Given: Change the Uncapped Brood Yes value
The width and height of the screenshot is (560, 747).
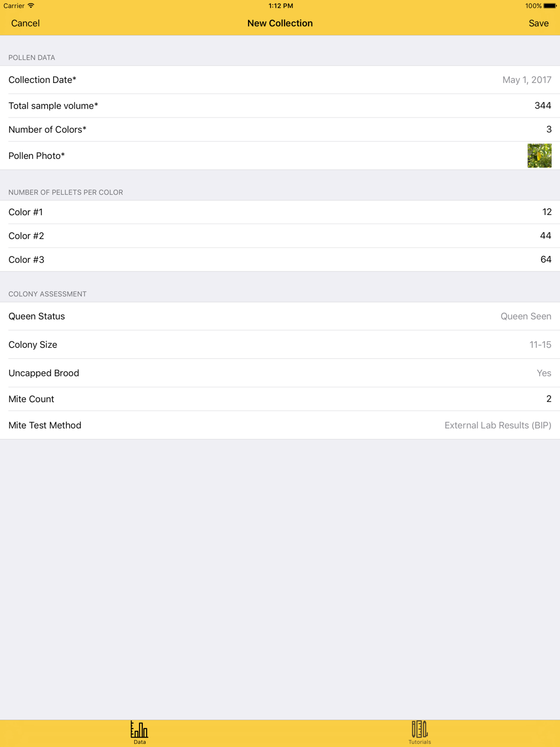Looking at the screenshot, I should click(543, 373).
